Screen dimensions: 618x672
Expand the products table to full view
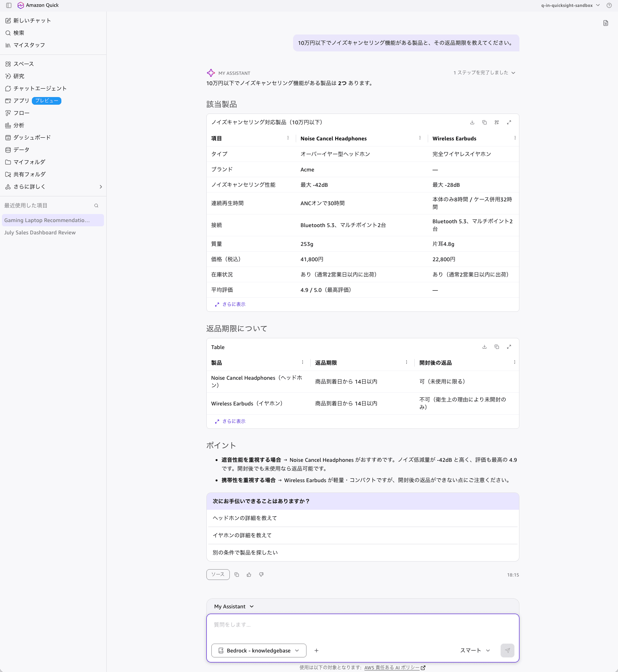(x=509, y=122)
